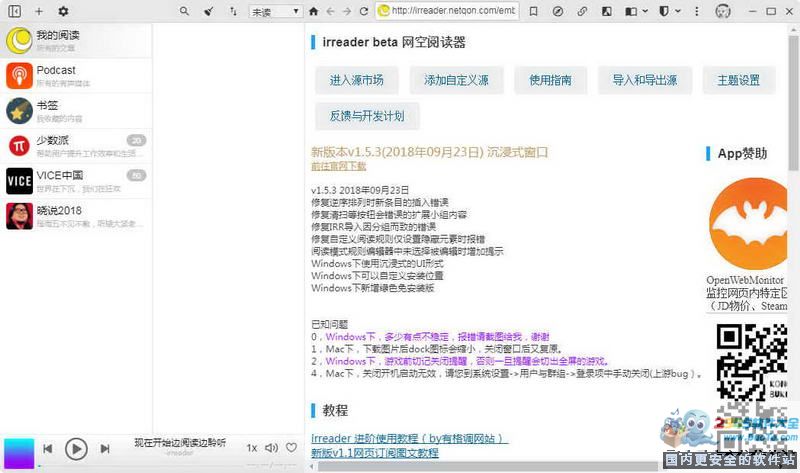Image resolution: width=800 pixels, height=473 pixels.
Task: Click the App赞助 heading
Action: (742, 154)
